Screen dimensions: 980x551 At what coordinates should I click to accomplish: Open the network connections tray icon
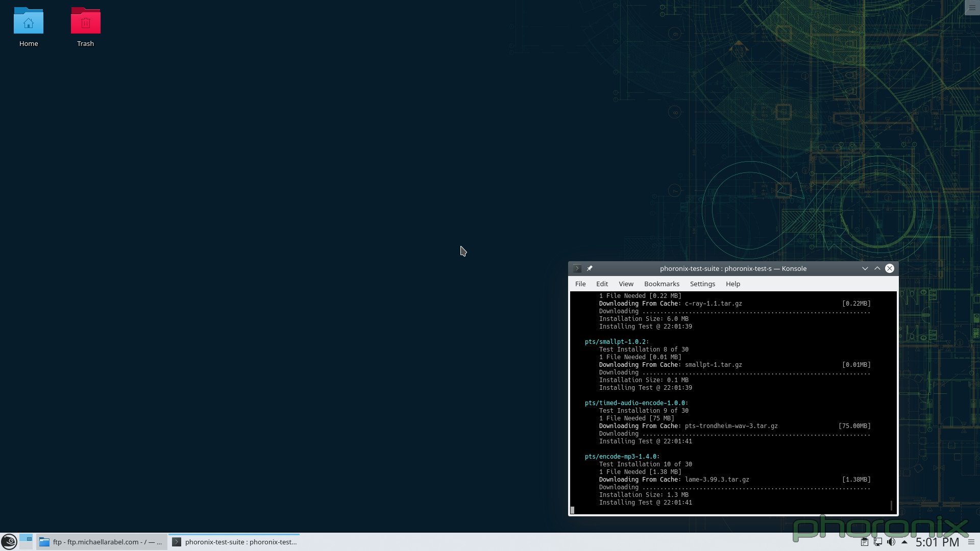877,542
